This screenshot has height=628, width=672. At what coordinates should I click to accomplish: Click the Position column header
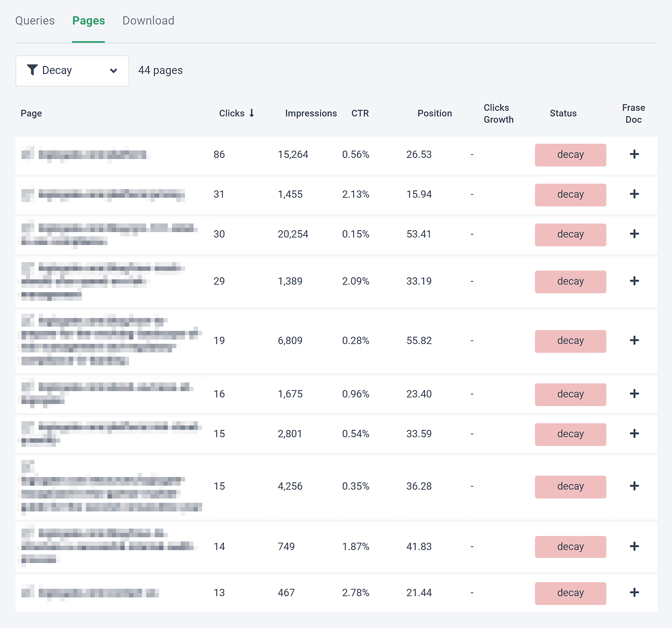434,113
